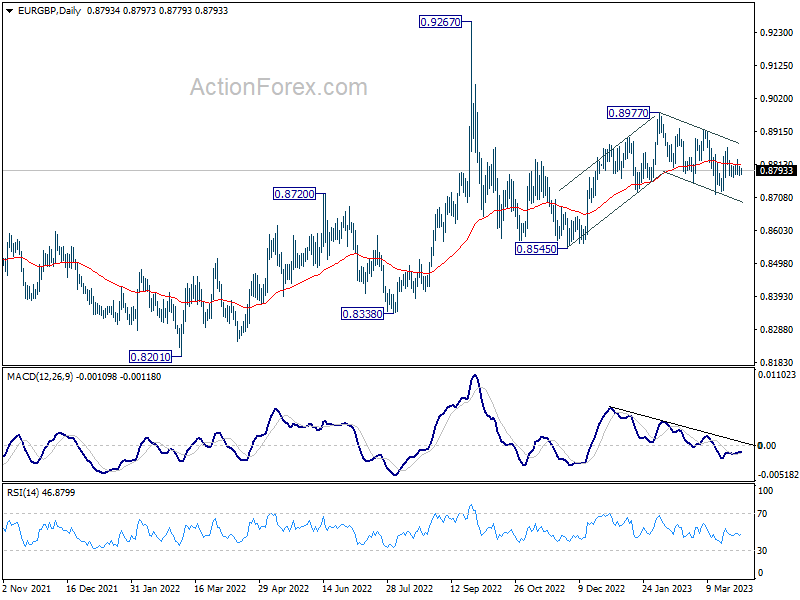800x600 pixels.
Task: Select the EURGBP,Daily chart title
Action: coord(49,11)
